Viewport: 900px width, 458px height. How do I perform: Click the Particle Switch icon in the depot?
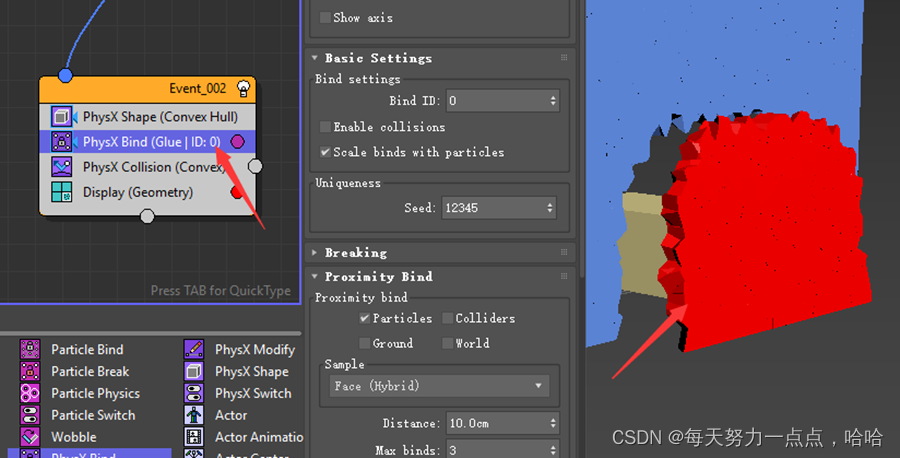pos(30,415)
